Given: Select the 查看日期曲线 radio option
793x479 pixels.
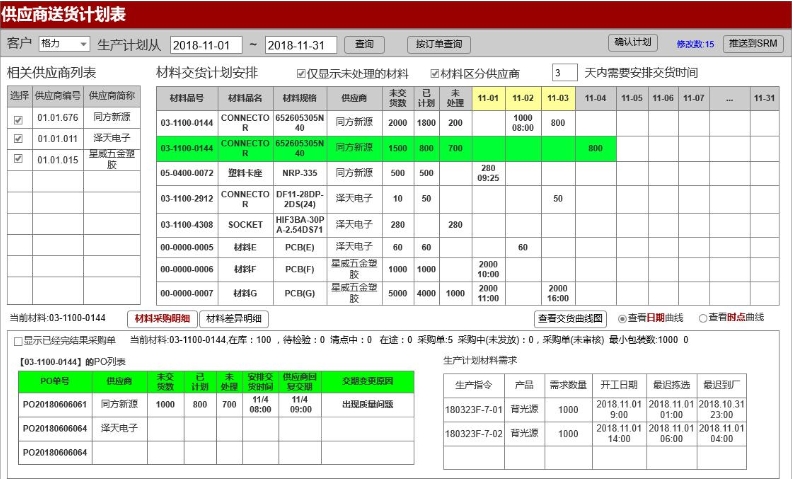Looking at the screenshot, I should [x=623, y=319].
